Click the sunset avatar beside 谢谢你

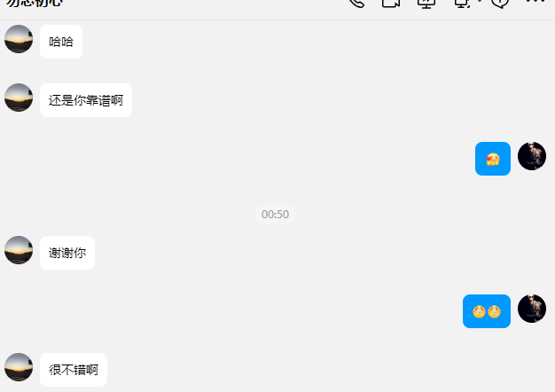[19, 250]
